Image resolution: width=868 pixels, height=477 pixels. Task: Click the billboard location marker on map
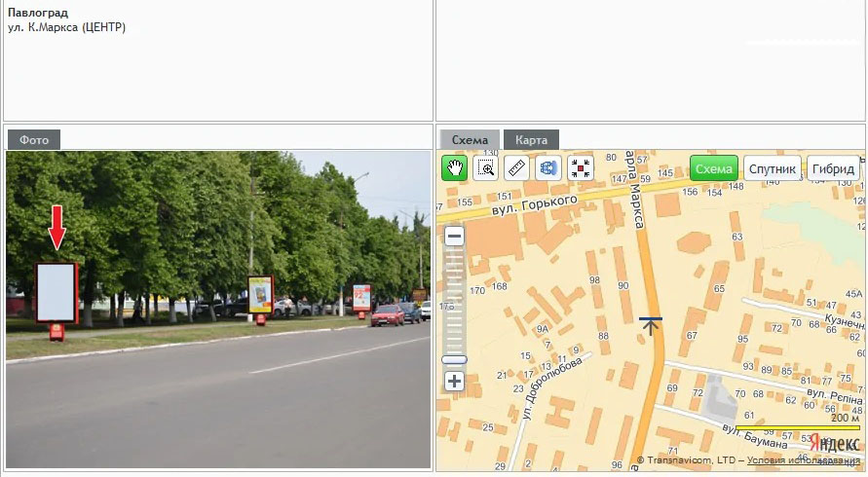651,324
